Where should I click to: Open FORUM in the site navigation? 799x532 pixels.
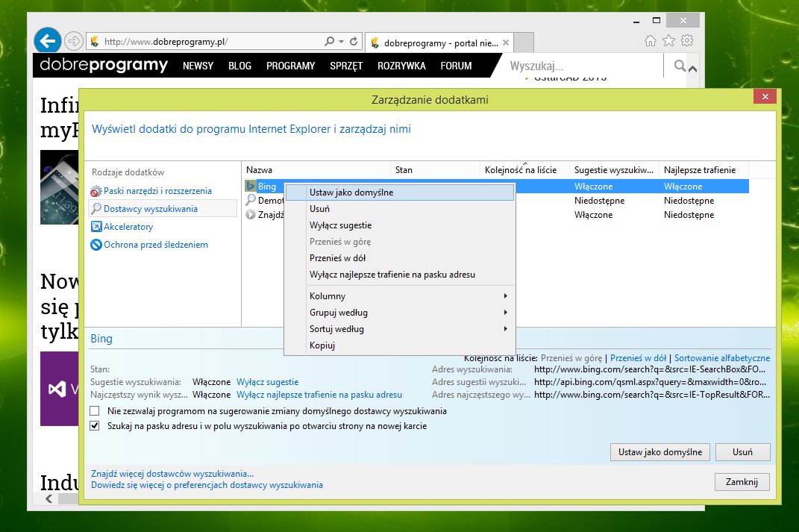(456, 66)
